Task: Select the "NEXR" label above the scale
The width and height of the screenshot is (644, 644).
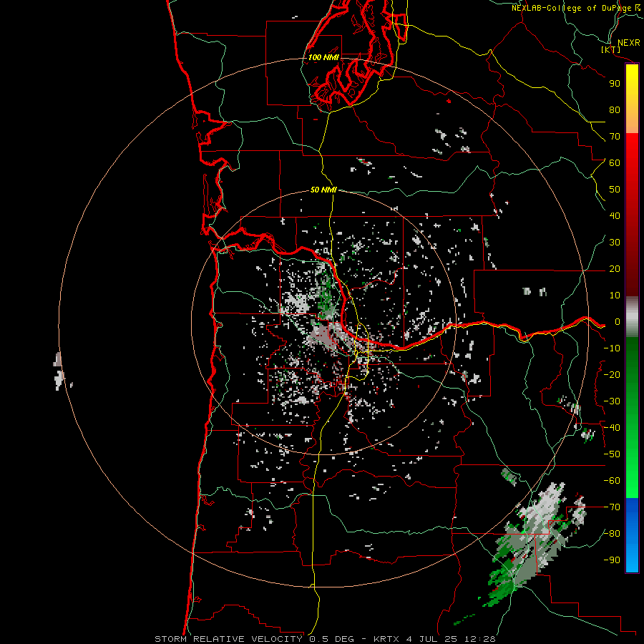Action: tap(628, 43)
